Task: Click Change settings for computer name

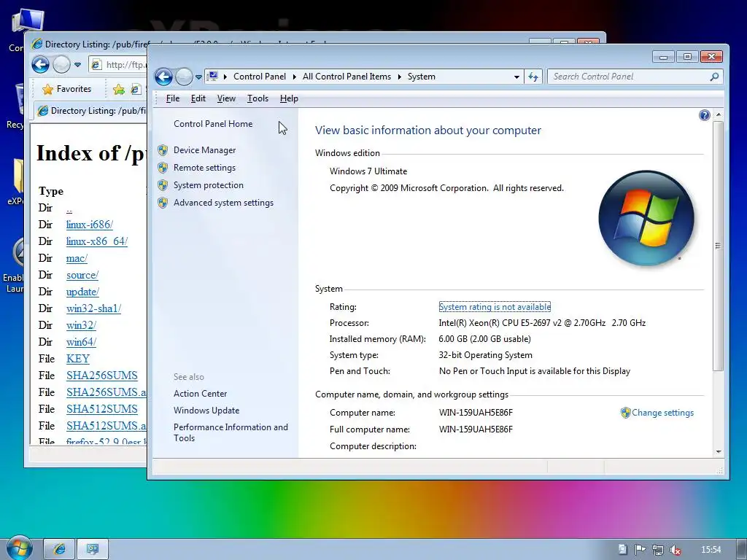Action: [662, 413]
